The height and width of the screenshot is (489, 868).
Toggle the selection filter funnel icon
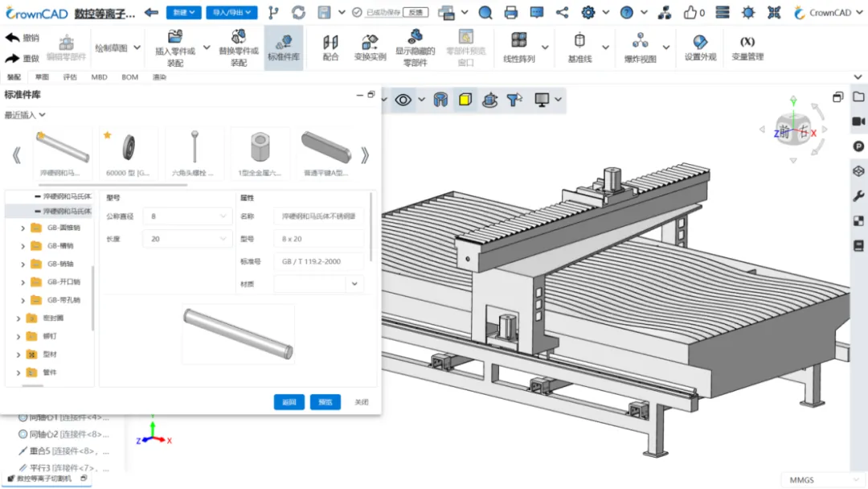tap(514, 100)
